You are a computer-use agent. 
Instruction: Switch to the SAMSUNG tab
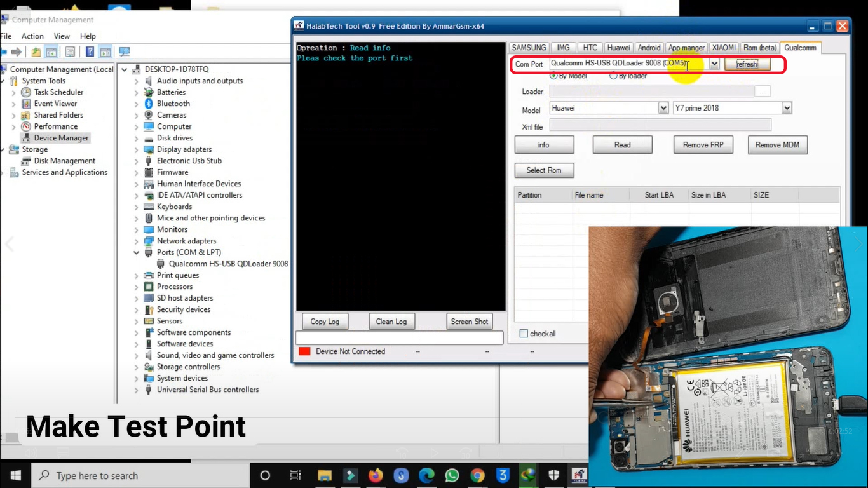[x=529, y=48]
